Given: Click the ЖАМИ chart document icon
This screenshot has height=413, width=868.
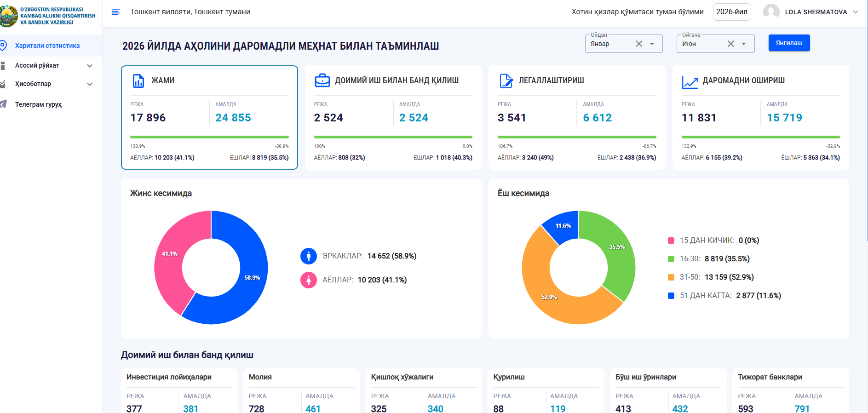Looking at the screenshot, I should point(138,80).
